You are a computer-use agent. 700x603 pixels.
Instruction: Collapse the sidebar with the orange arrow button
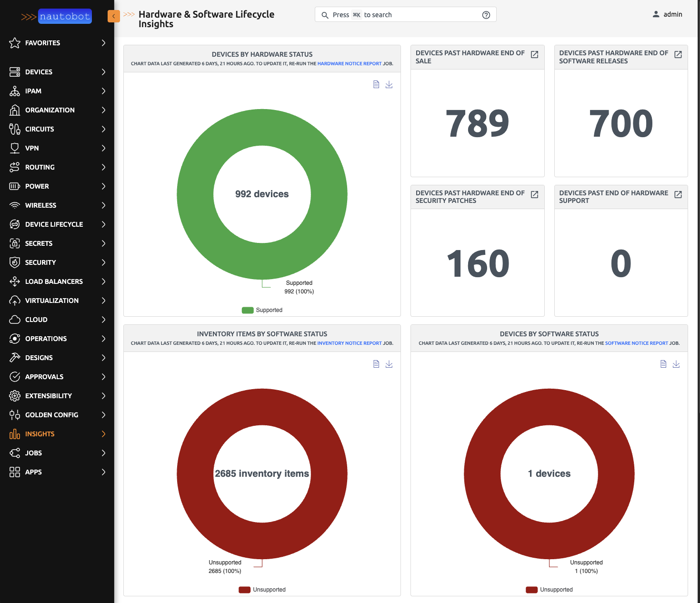(x=113, y=16)
